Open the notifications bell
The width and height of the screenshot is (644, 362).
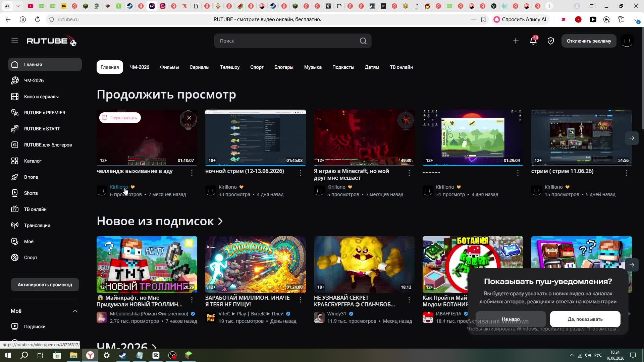pos(533,41)
